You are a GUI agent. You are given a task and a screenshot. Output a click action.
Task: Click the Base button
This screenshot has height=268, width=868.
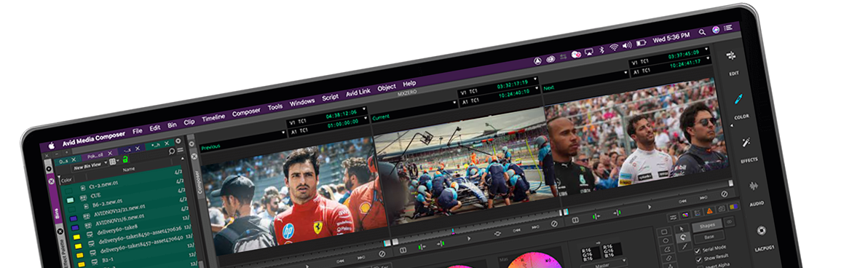709,237
